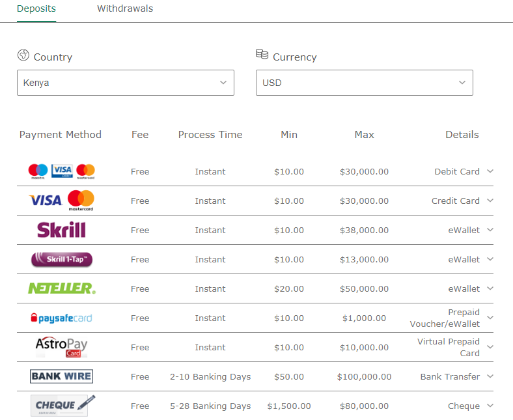Click the $38,000.00 max for Skrill
The height and width of the screenshot is (420, 513).
pyautogui.click(x=364, y=230)
